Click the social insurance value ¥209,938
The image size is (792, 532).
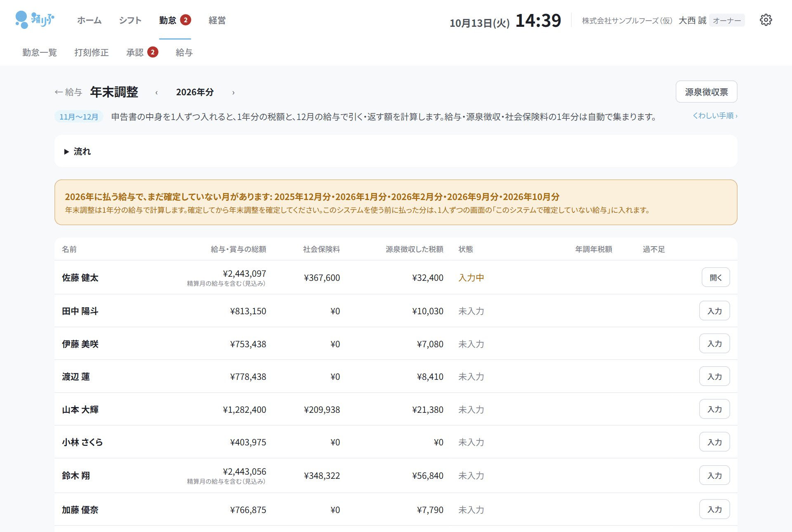pos(322,410)
